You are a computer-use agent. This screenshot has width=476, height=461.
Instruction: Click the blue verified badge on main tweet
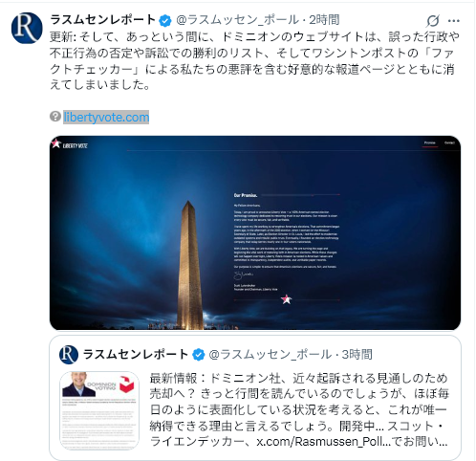click(x=165, y=21)
